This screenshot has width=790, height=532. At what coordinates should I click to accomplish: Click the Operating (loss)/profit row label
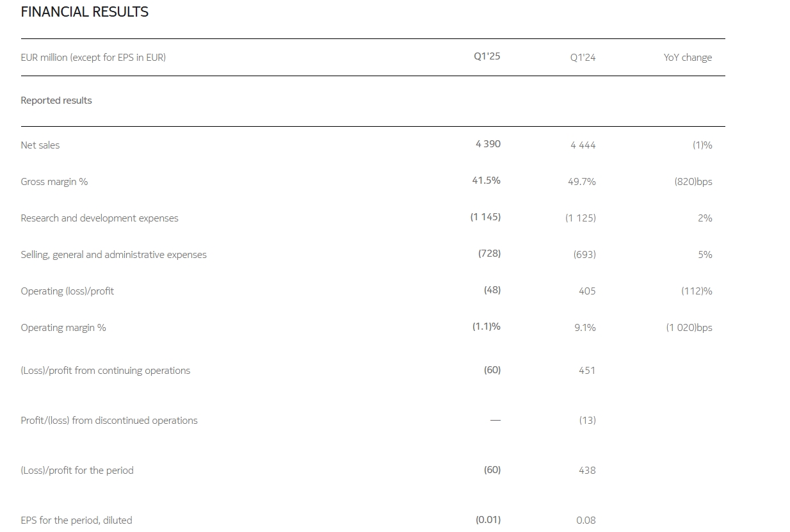point(67,291)
